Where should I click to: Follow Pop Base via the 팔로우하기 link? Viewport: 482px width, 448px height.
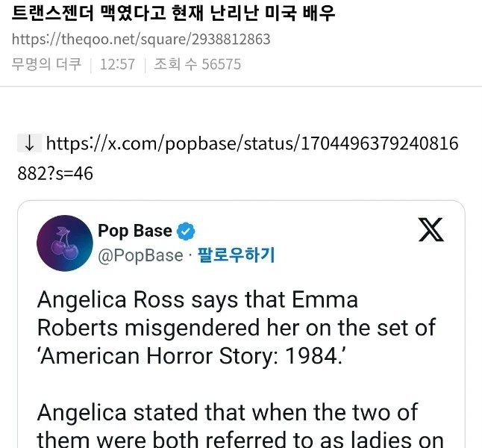tap(236, 255)
